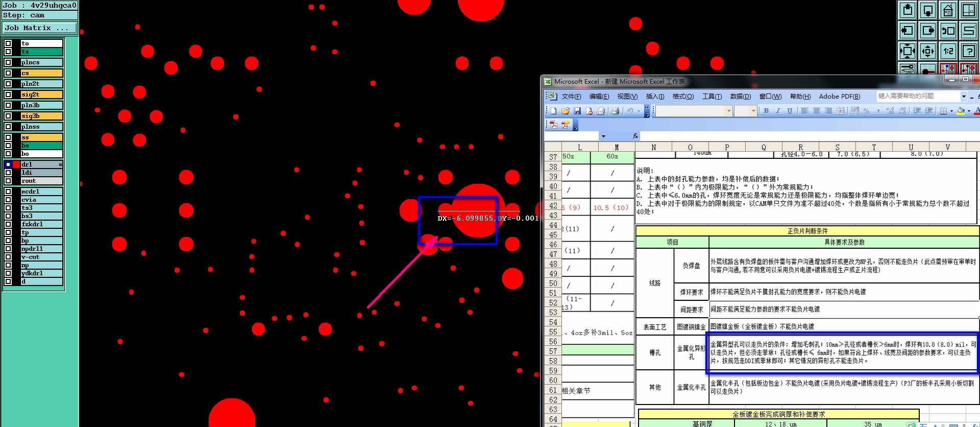Click Excel center align icon
This screenshot has width=980, height=427.
click(x=817, y=111)
